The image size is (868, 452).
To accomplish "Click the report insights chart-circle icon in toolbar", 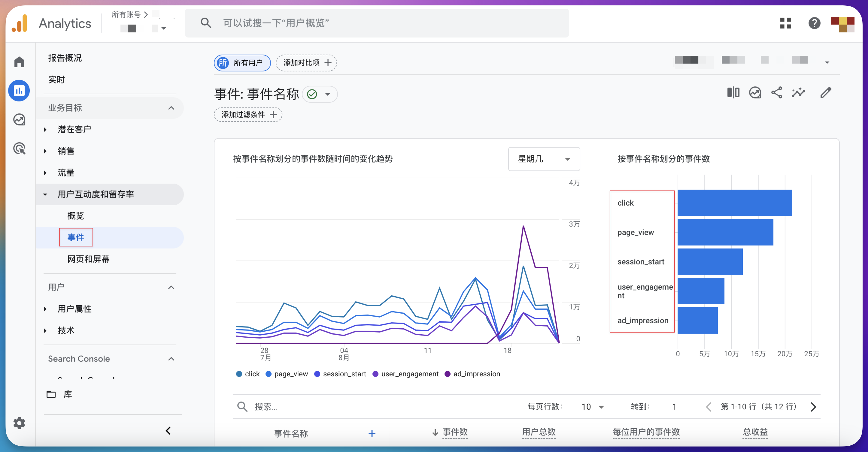I will pos(755,93).
